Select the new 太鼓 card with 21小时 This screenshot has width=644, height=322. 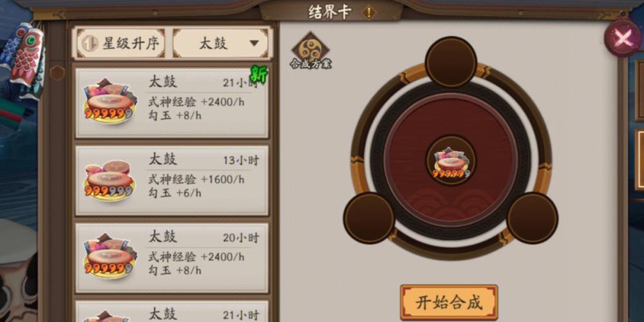pyautogui.click(x=172, y=102)
